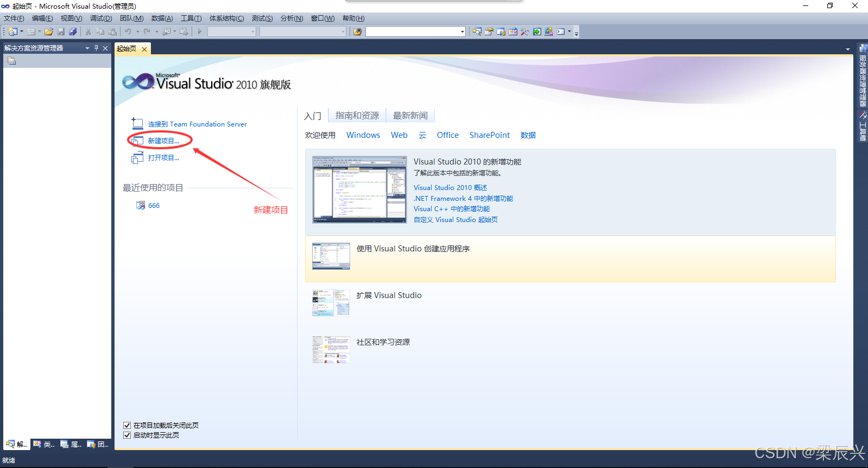Expand the Redo history dropdown arrow
The width and height of the screenshot is (868, 468).
coord(156,31)
